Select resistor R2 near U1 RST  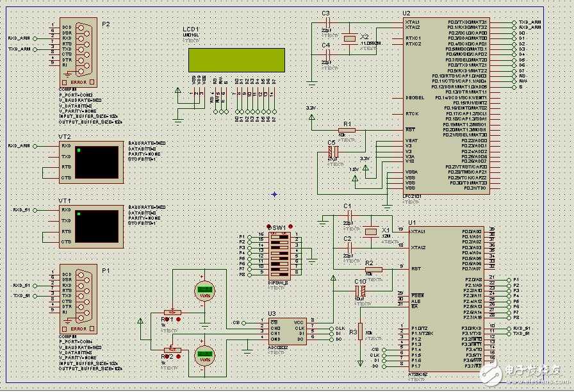click(x=373, y=270)
